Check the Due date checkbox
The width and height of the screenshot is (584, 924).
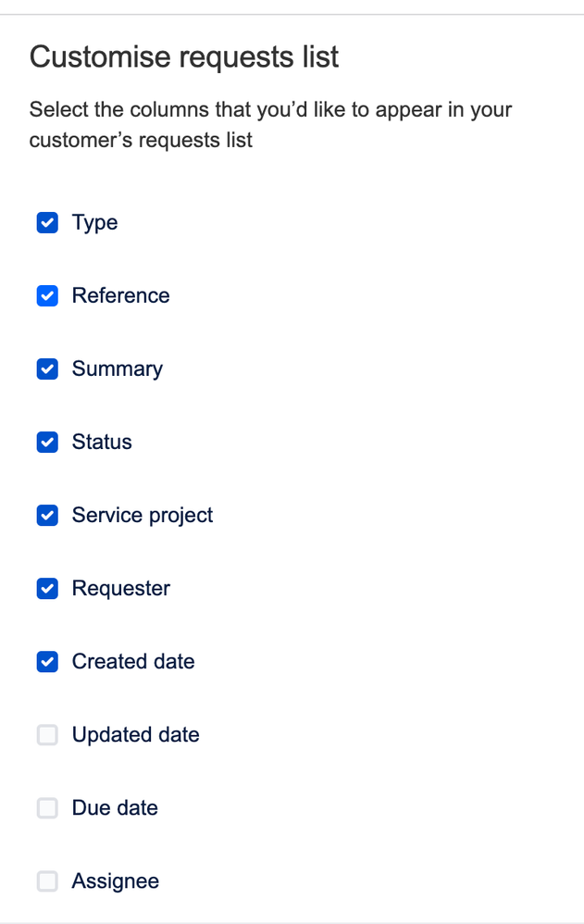(46, 807)
